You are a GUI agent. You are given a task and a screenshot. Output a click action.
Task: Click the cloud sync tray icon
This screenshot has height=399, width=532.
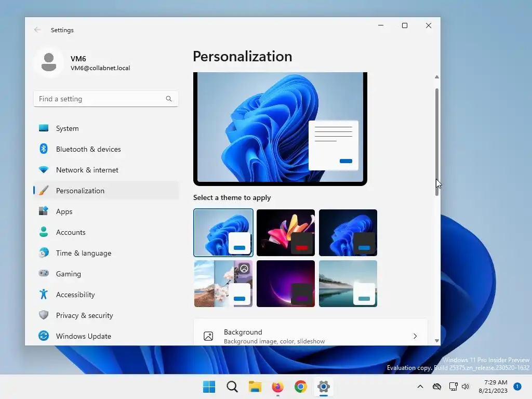pyautogui.click(x=436, y=387)
